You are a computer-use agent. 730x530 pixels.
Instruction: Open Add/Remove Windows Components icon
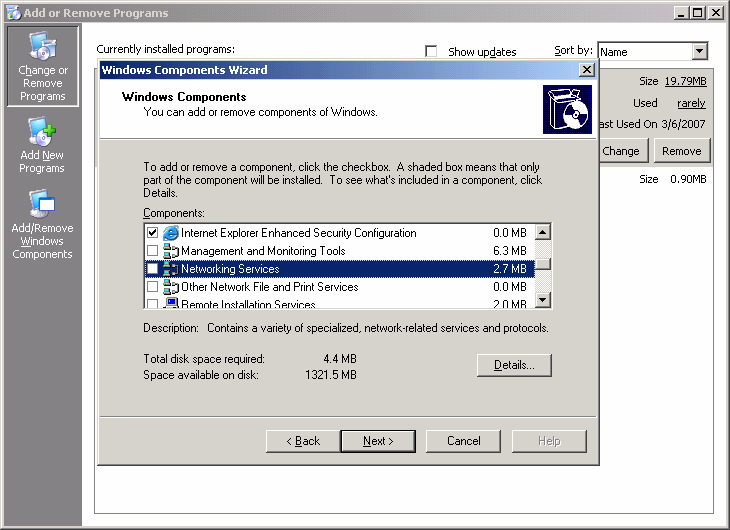point(42,204)
